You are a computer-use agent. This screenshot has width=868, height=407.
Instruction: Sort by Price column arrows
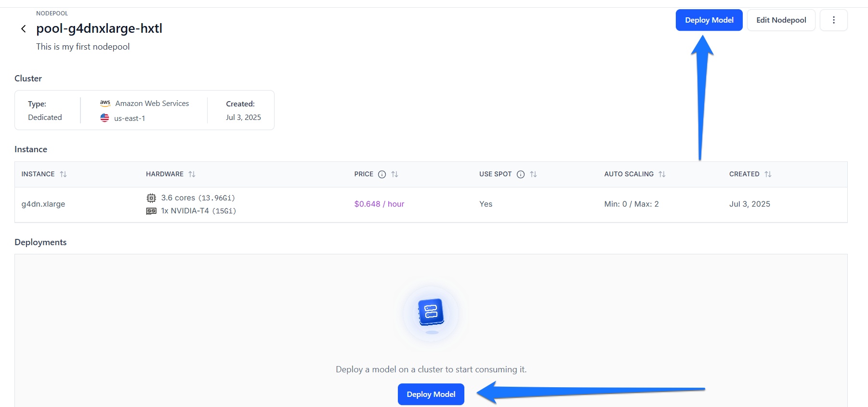[395, 174]
